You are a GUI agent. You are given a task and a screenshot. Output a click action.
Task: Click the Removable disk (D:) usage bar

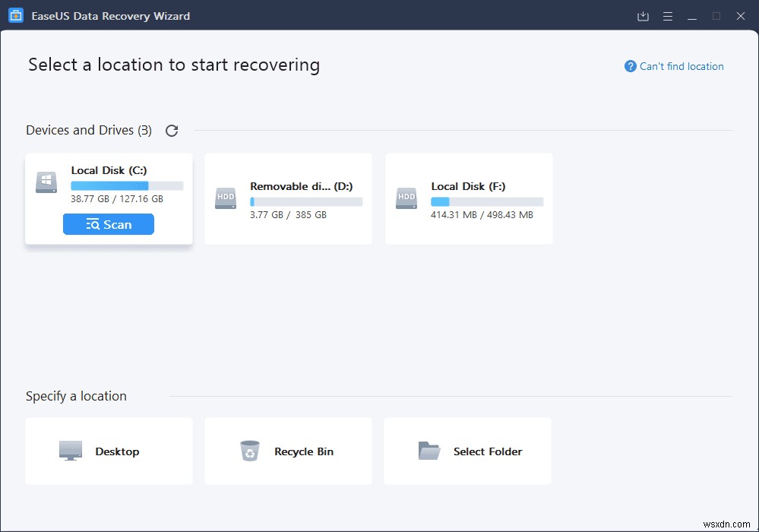pyautogui.click(x=306, y=202)
